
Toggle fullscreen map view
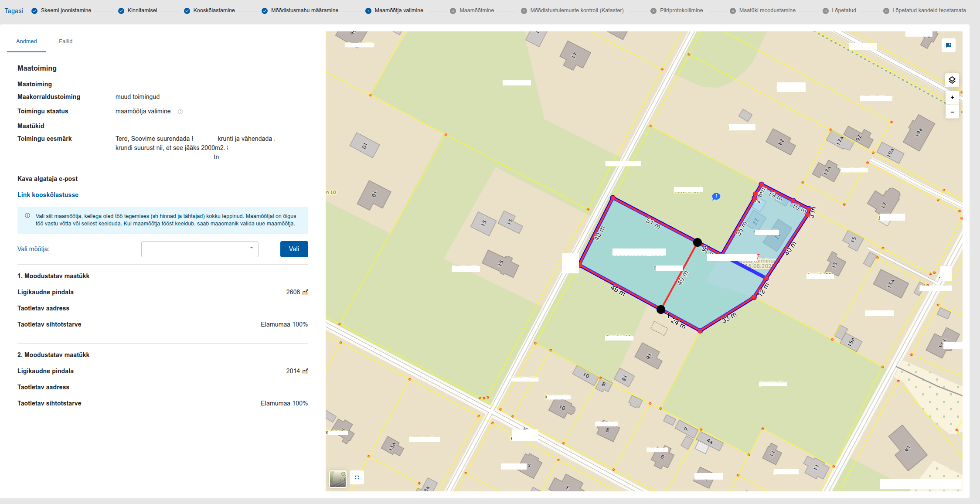357,477
